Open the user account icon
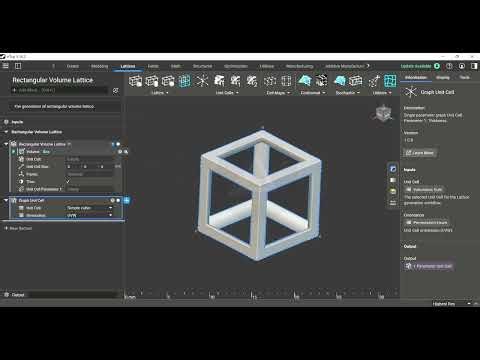The height and width of the screenshot is (360, 480). (x=462, y=66)
